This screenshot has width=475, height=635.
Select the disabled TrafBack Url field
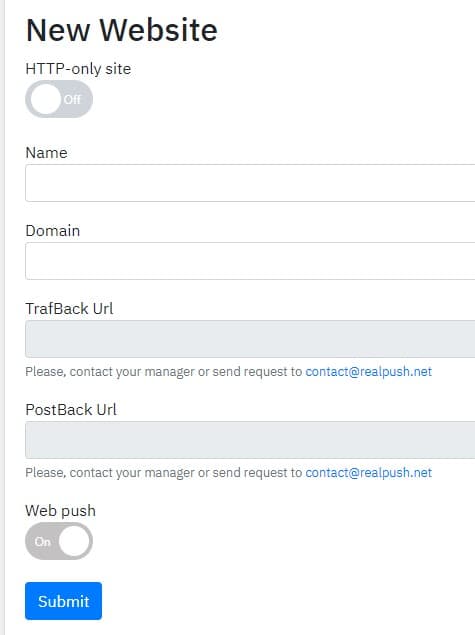[x=250, y=339]
